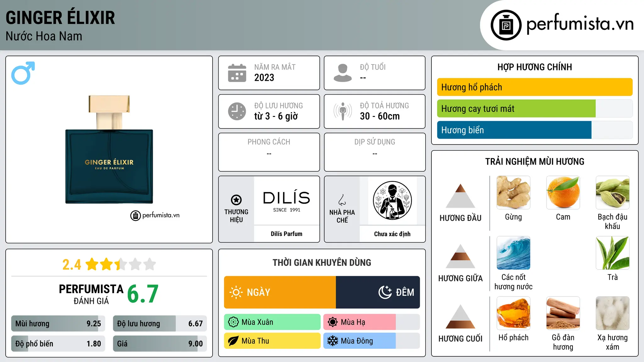Screen dimensions: 644x362
Task: Click the Mùi hương 9.25 rating bar
Action: (58, 323)
